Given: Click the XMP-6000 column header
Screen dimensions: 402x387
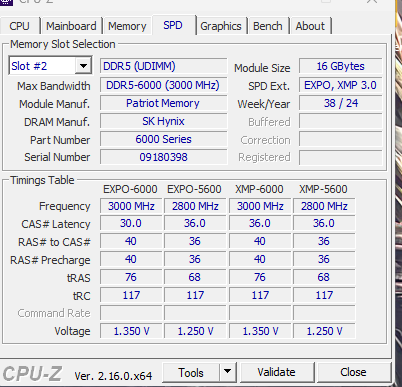Looking at the screenshot, I should point(259,189).
